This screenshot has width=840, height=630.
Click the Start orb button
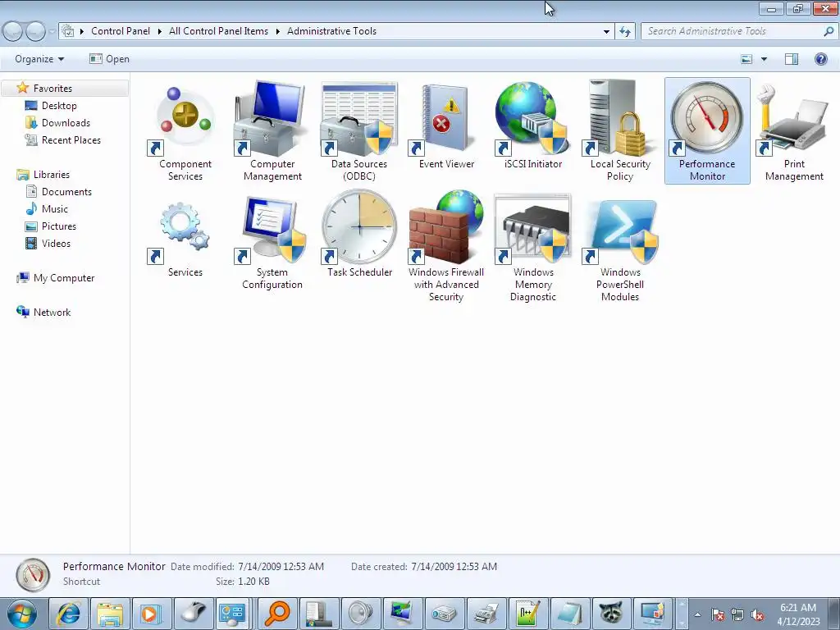[22, 614]
